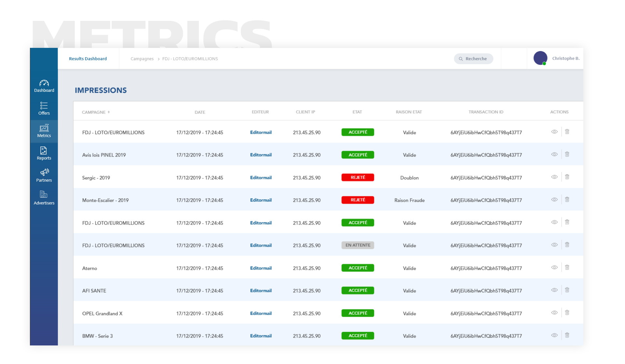Click eye icon for Monte-Escalier - 2019 row

pyautogui.click(x=554, y=200)
